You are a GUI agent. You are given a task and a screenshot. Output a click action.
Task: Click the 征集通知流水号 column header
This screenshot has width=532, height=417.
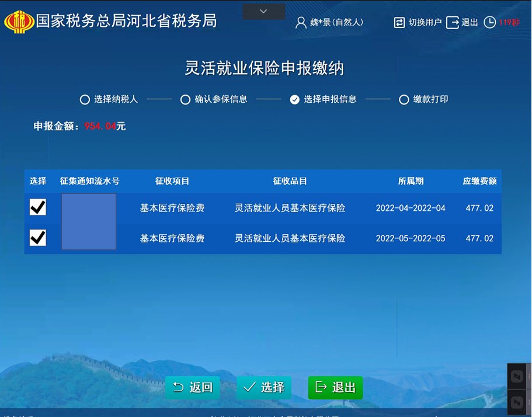89,181
